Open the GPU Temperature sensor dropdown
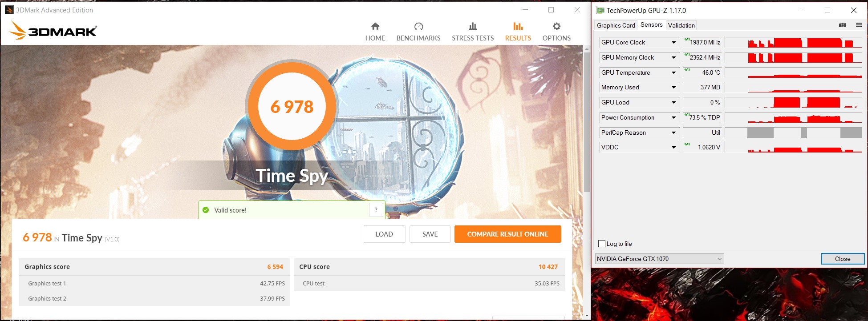Screen dimensions: 868x321 pos(673,73)
